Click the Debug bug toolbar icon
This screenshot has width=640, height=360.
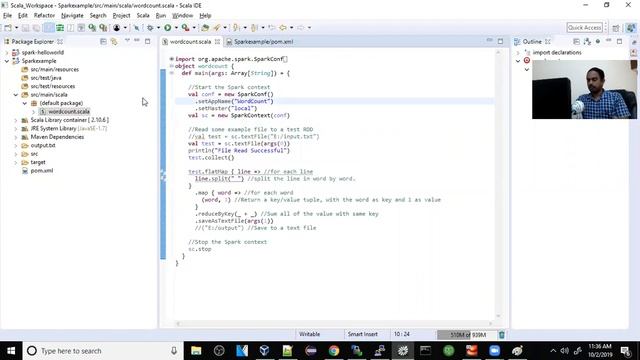pyautogui.click(x=150, y=28)
